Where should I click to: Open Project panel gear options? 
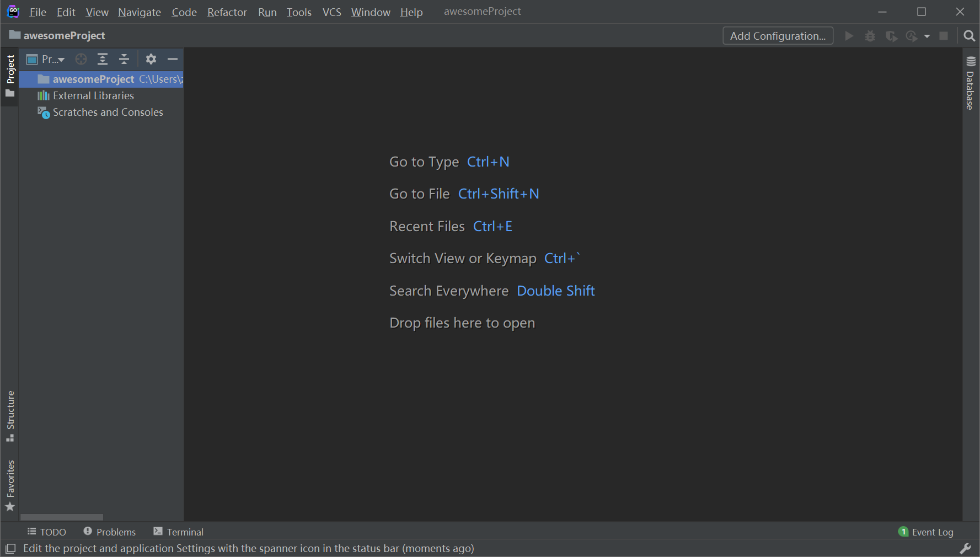pos(151,59)
